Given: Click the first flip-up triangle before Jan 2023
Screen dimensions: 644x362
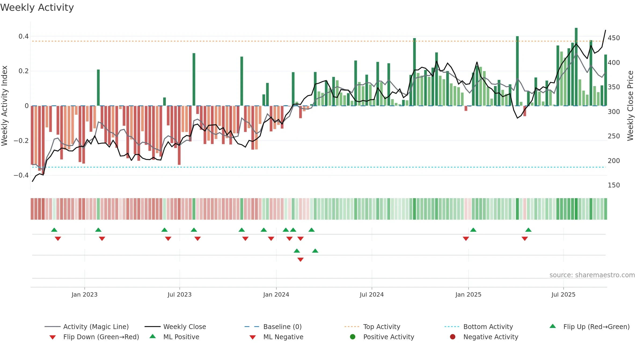Looking at the screenshot, I should [x=54, y=230].
